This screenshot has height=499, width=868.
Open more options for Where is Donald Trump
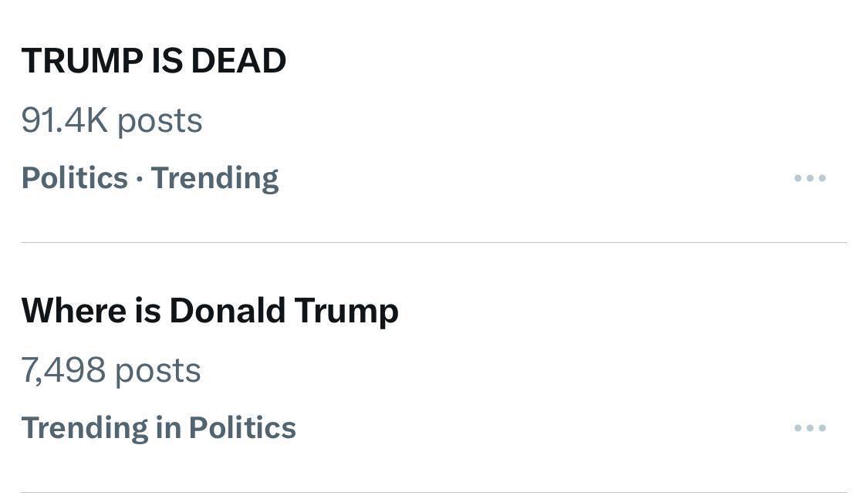click(x=809, y=428)
